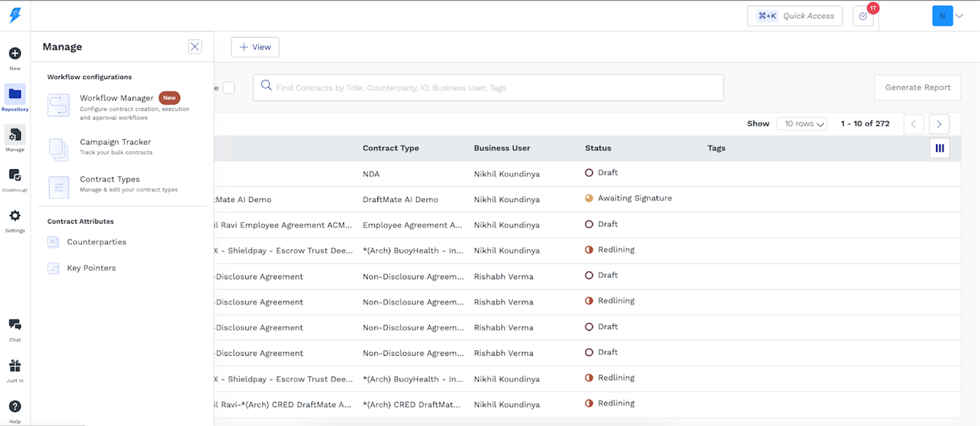Click the Generate Report button
Image resolution: width=980 pixels, height=426 pixels.
pyautogui.click(x=918, y=88)
